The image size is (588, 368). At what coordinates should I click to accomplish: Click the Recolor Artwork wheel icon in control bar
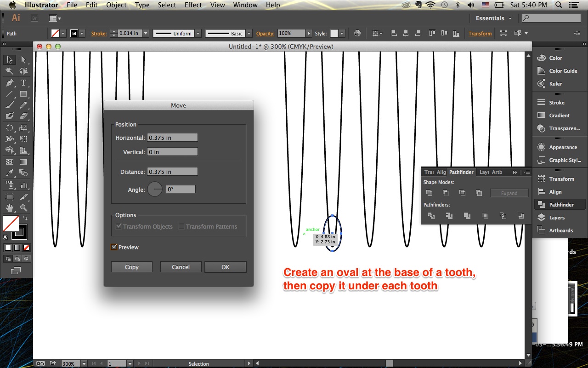coord(357,33)
